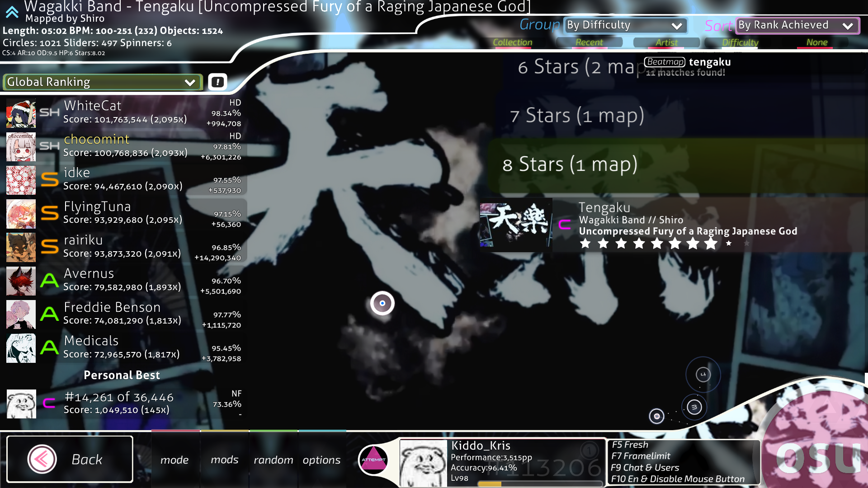Click the mode button bottom toolbar
Viewport: 868px width, 488px height.
tap(175, 459)
